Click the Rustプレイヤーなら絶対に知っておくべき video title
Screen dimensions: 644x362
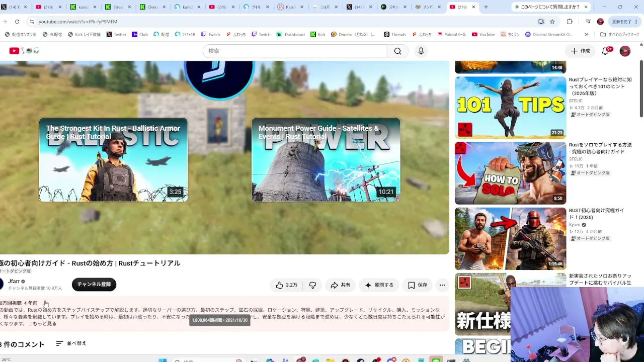click(x=600, y=86)
